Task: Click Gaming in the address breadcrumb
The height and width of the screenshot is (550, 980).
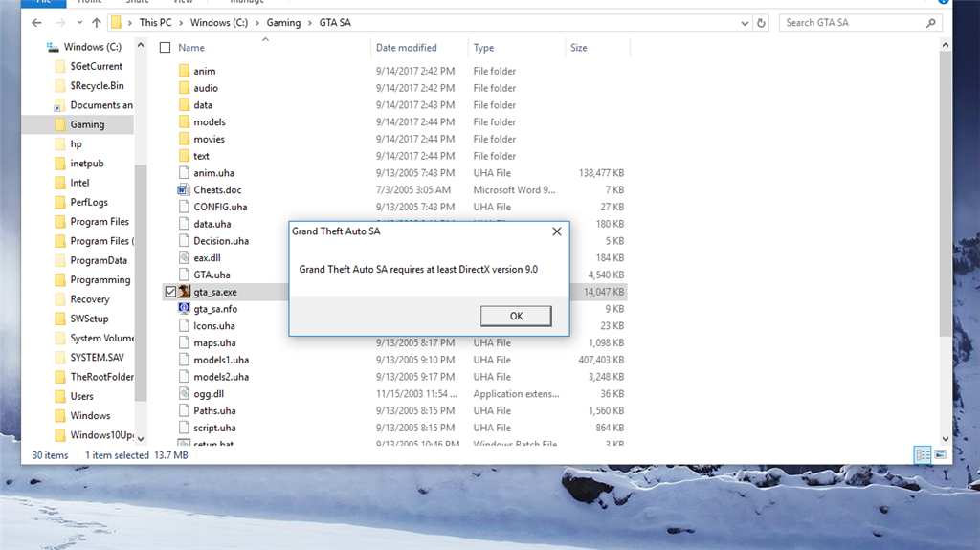Action: point(283,23)
